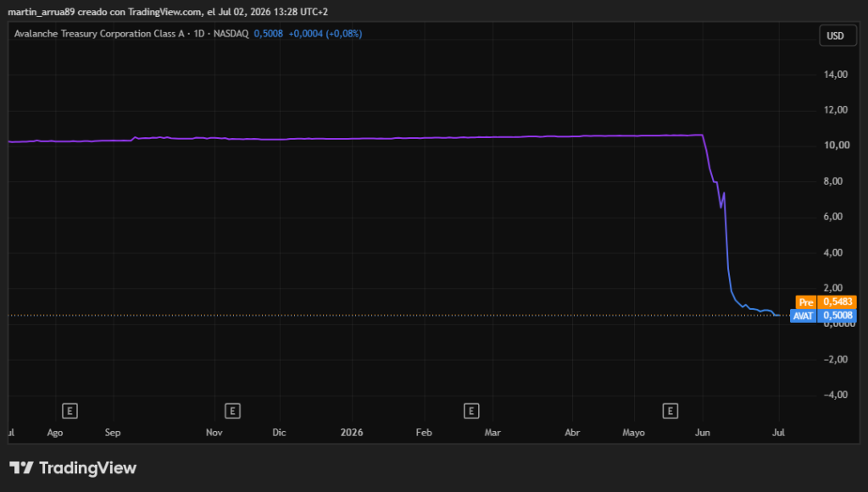Screen dimensions: 868x492
Task: Click the Jul label at axis end
Action: click(x=778, y=432)
